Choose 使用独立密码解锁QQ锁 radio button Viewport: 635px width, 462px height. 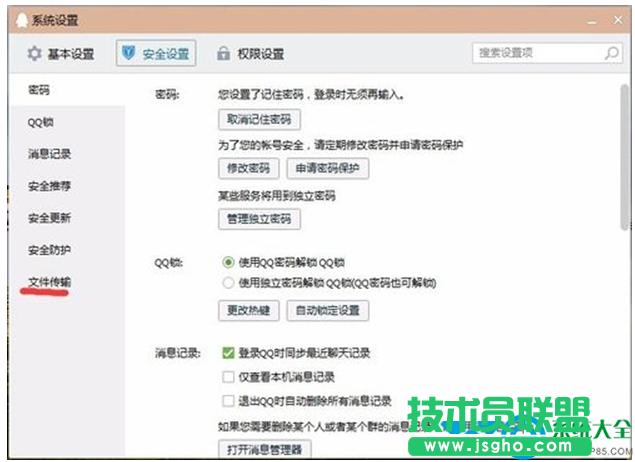point(227,283)
